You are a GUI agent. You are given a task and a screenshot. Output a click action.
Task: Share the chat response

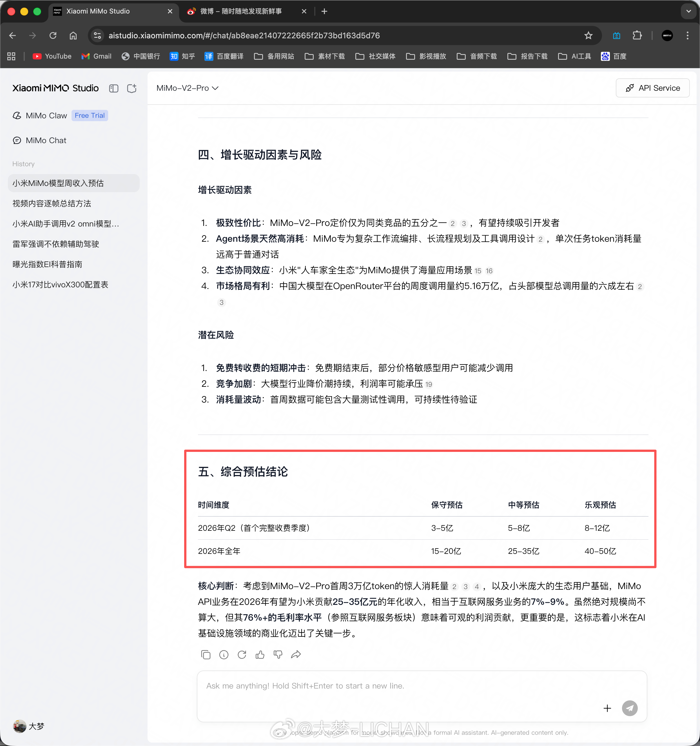tap(296, 655)
